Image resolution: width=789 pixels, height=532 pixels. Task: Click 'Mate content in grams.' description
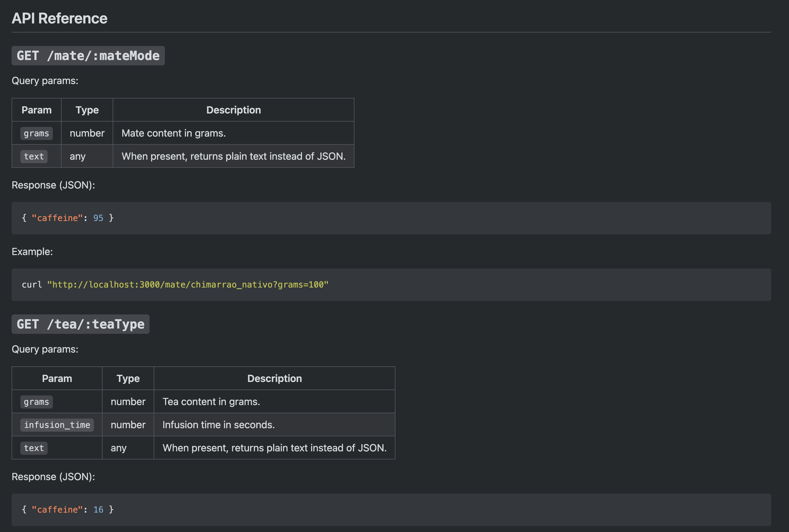pyautogui.click(x=174, y=133)
